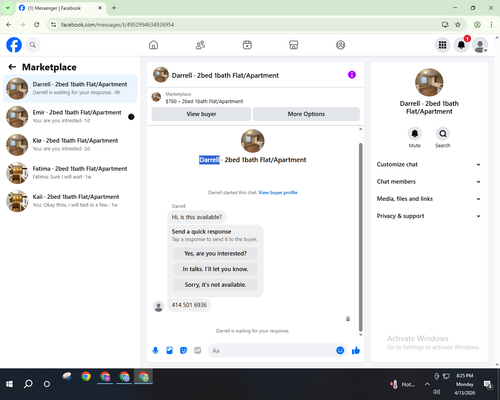Screen dimensions: 500x400
Task: View site information icon in address bar
Action: click(54, 25)
